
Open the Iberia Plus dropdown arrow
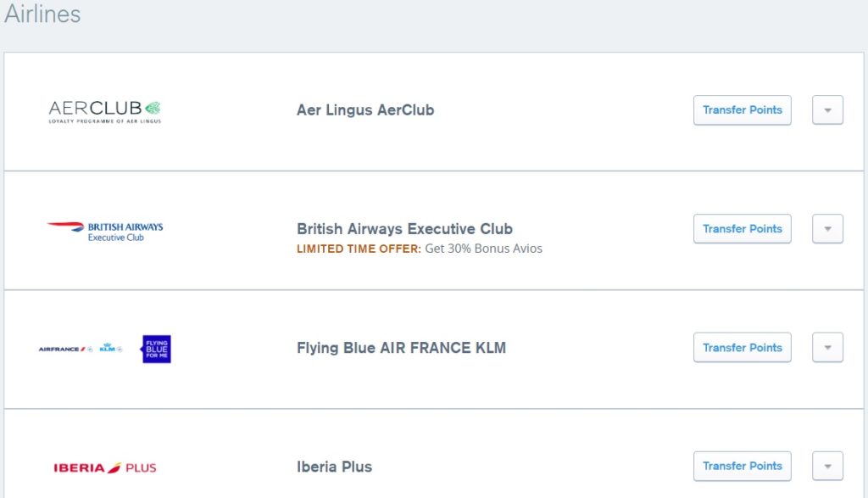[x=827, y=466]
